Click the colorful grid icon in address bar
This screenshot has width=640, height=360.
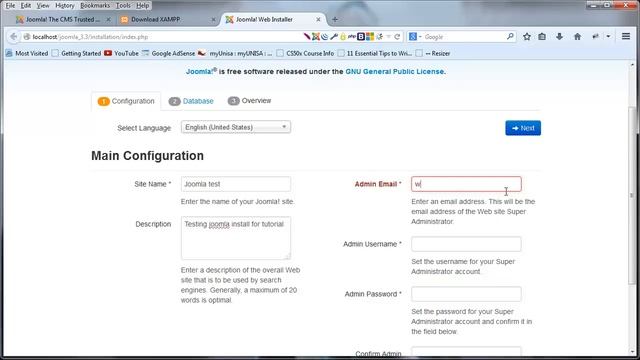tap(370, 37)
